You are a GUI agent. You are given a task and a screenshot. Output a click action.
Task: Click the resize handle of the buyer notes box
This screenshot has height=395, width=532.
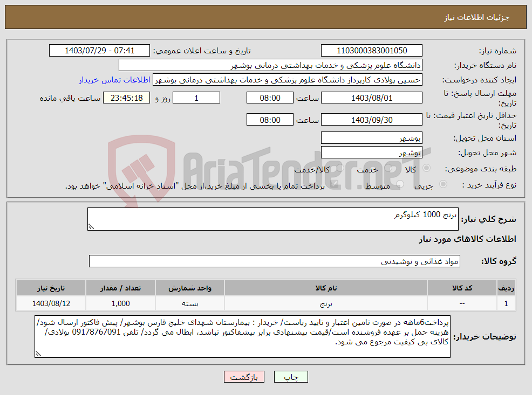coord(38,354)
